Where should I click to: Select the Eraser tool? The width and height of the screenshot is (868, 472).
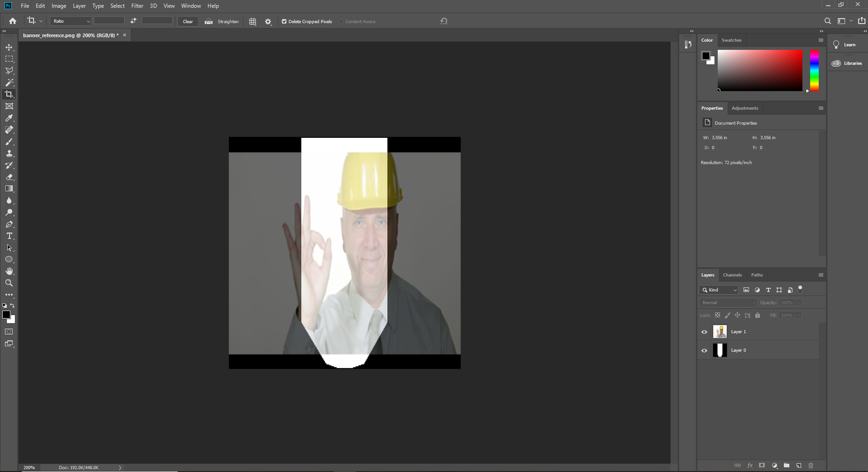point(9,177)
